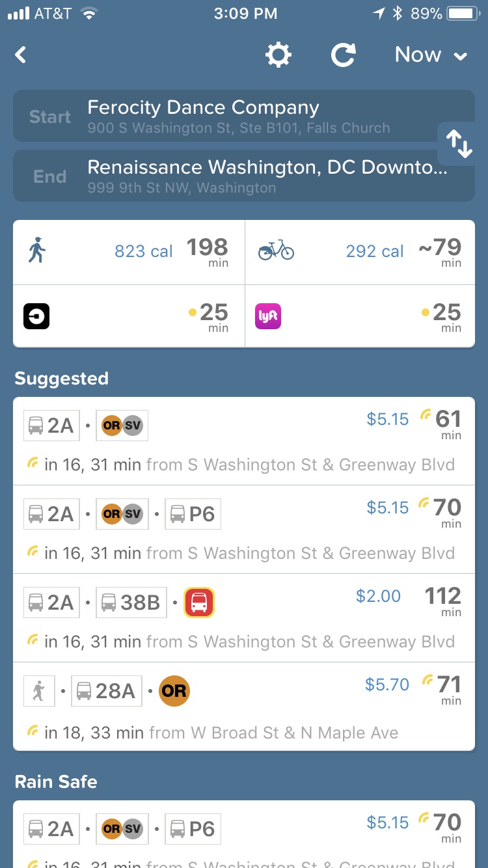Open the 70 min Suggested P6 route
Viewport: 488px width, 868px height.
244,530
